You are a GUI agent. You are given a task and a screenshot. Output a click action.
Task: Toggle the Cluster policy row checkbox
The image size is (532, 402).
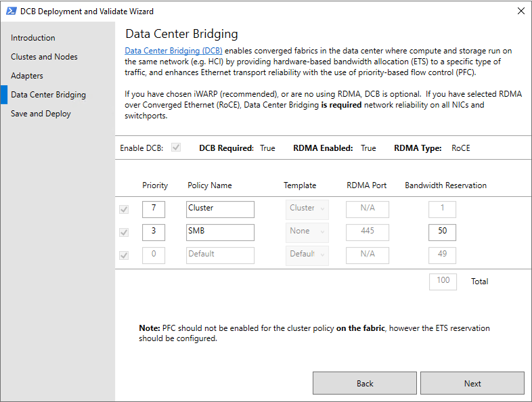124,209
